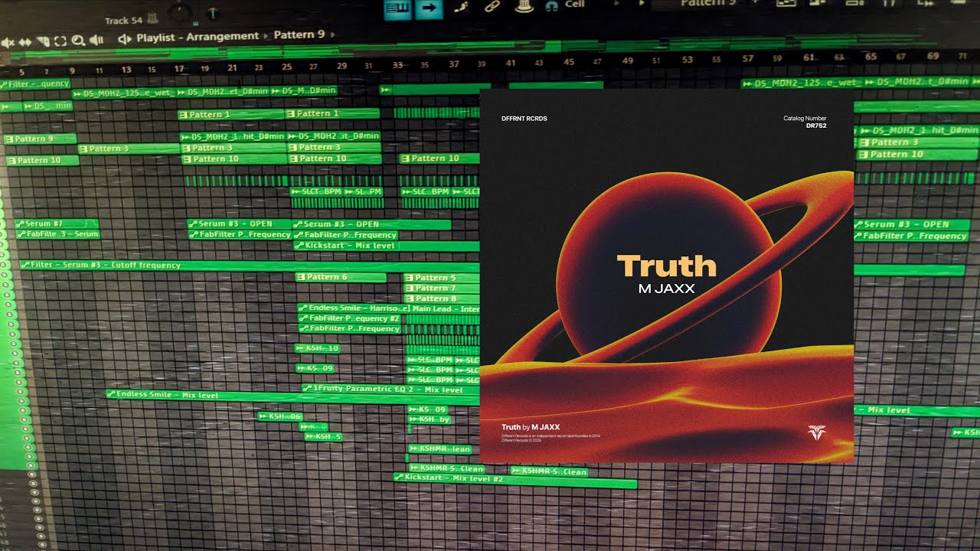The image size is (980, 551).
Task: Adjust the small teal knob in top toolbar
Action: [212, 13]
